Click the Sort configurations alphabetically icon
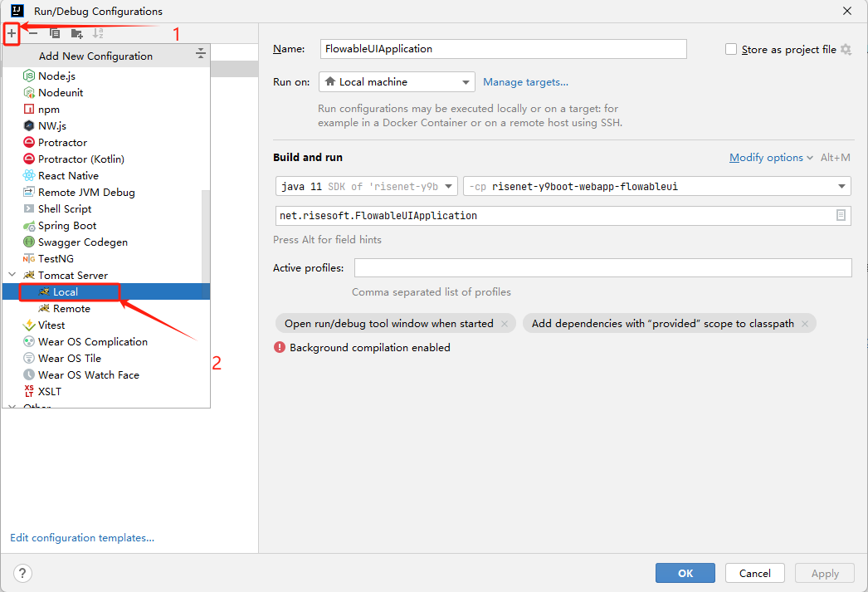The width and height of the screenshot is (868, 592). click(98, 33)
